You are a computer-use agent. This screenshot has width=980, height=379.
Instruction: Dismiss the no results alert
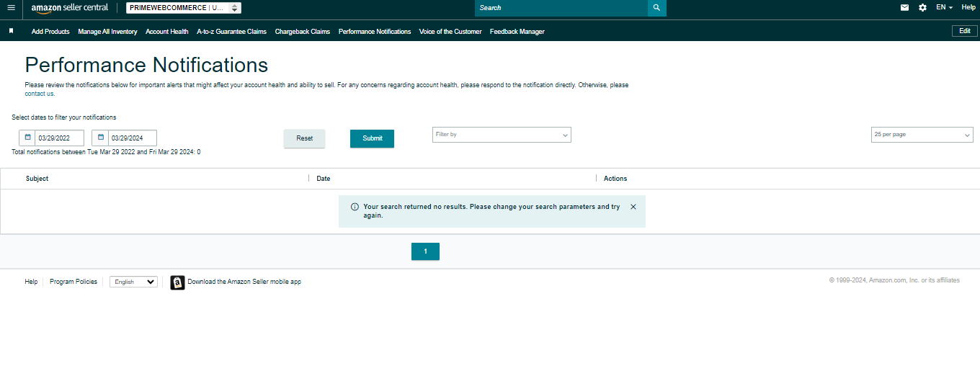coord(633,207)
